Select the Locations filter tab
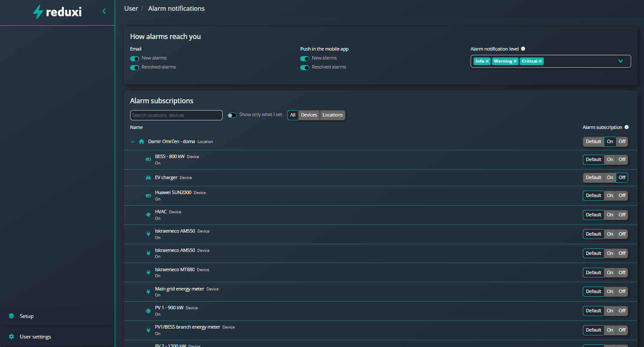The width and height of the screenshot is (644, 347). coord(333,115)
